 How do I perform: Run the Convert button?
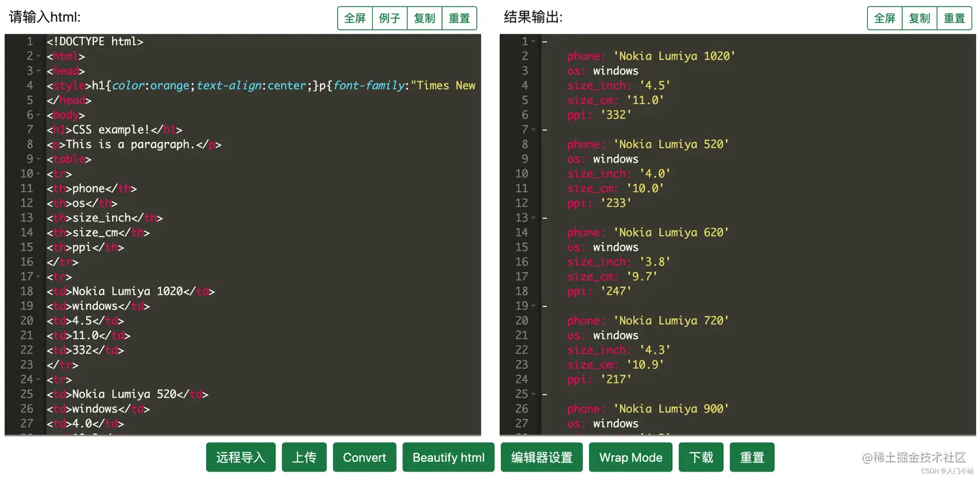click(364, 457)
